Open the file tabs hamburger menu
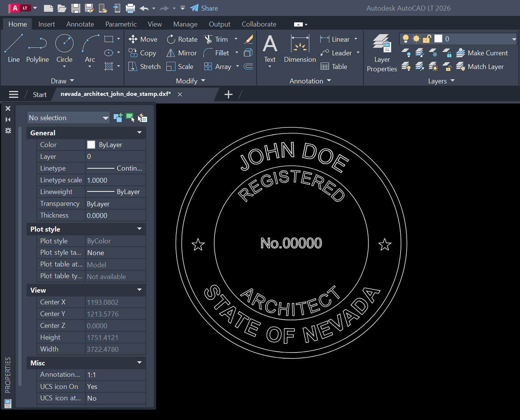The image size is (520, 420). (14, 94)
